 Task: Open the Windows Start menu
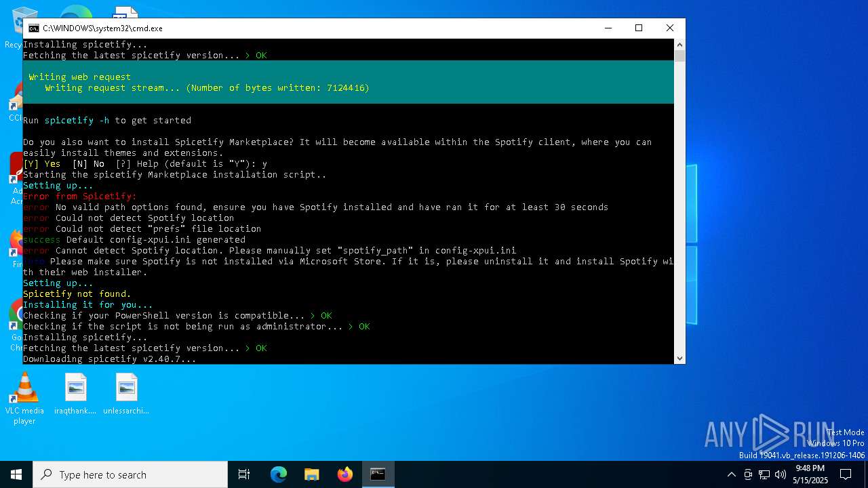16,474
